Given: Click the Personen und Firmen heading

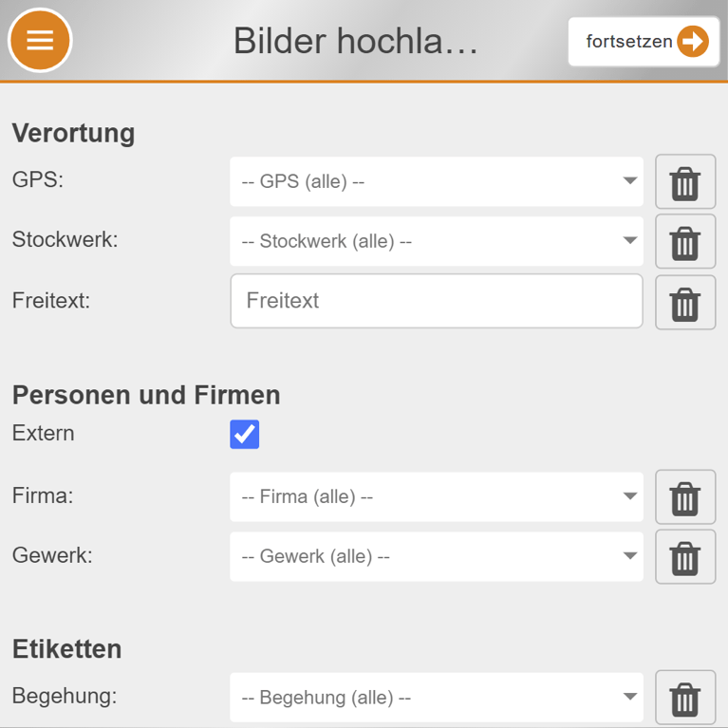Looking at the screenshot, I should pos(146,395).
